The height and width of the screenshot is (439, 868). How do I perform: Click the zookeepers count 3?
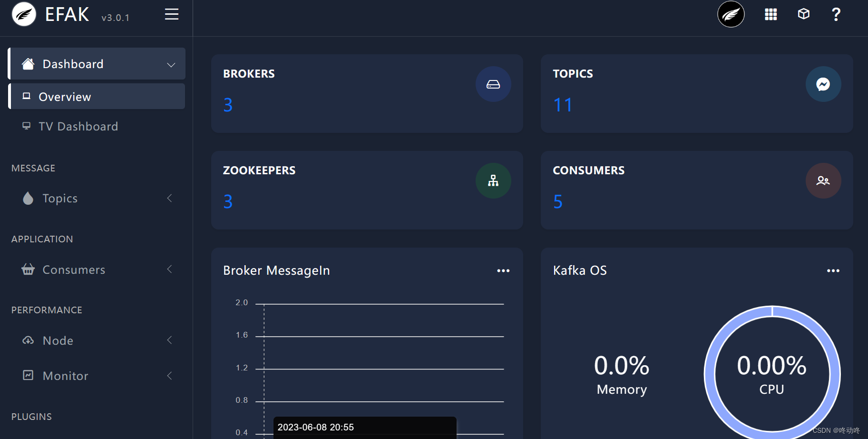pyautogui.click(x=228, y=201)
